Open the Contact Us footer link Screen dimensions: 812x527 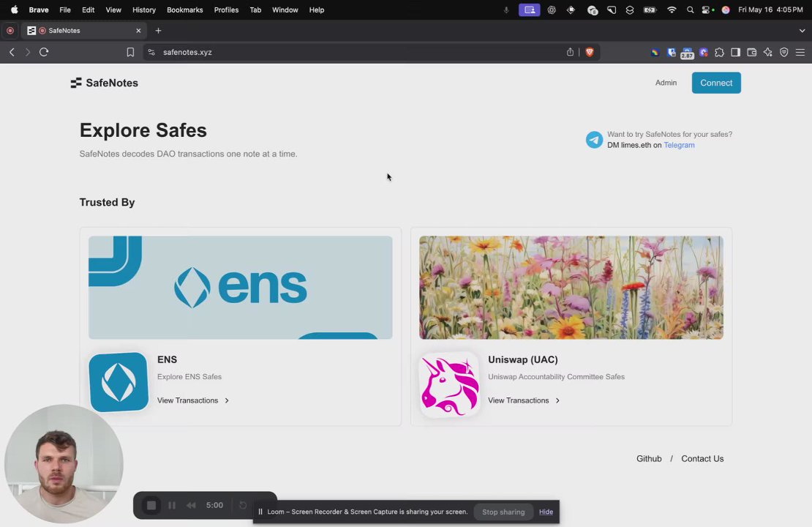point(702,459)
